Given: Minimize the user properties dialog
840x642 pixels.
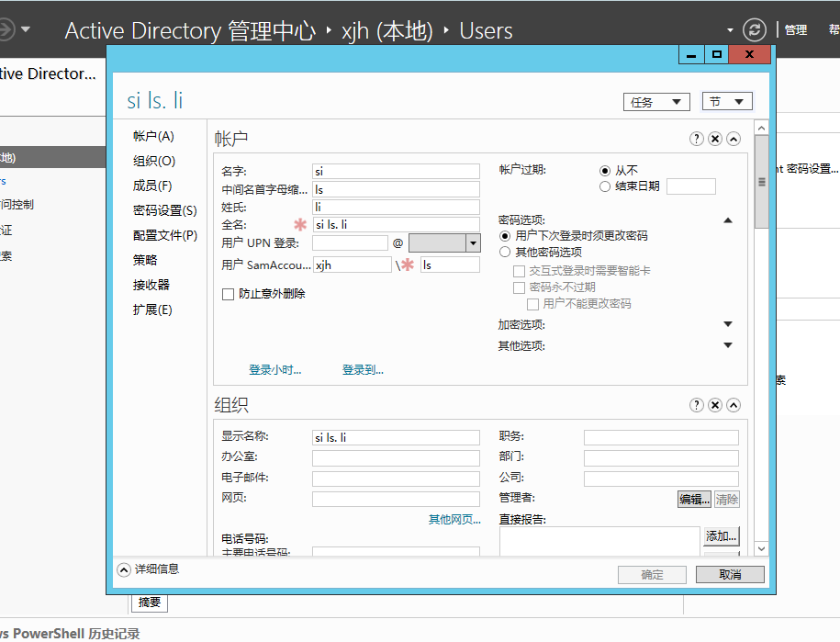Looking at the screenshot, I should 691,55.
